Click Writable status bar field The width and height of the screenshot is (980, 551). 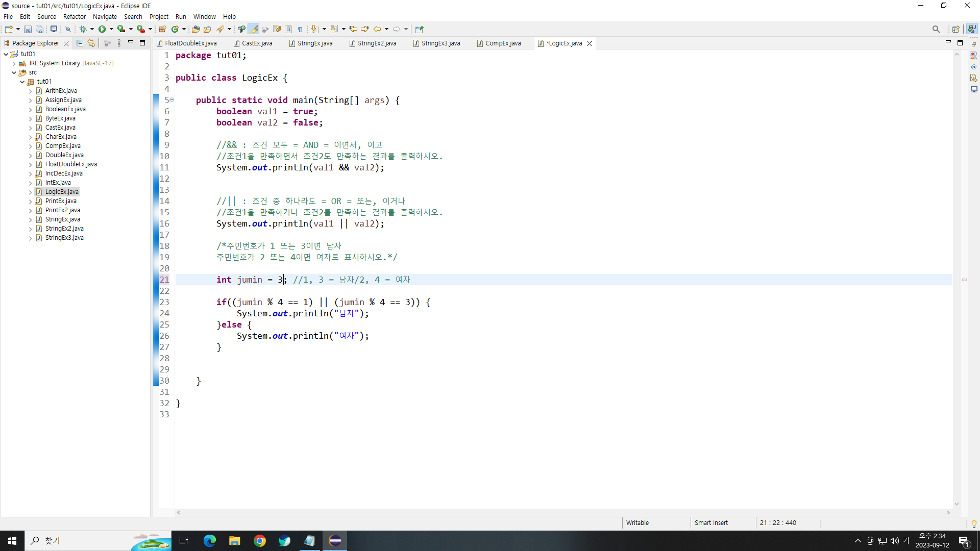(638, 523)
